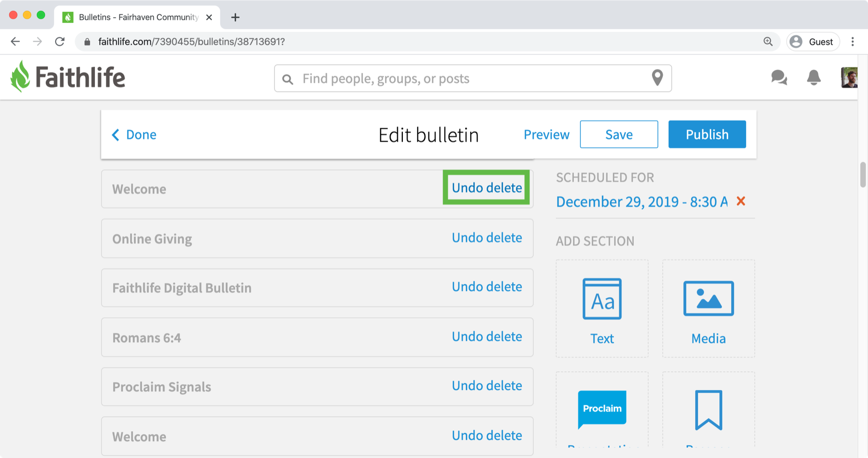Select the Bulletins - Fairhaven Community tab

coord(137,17)
